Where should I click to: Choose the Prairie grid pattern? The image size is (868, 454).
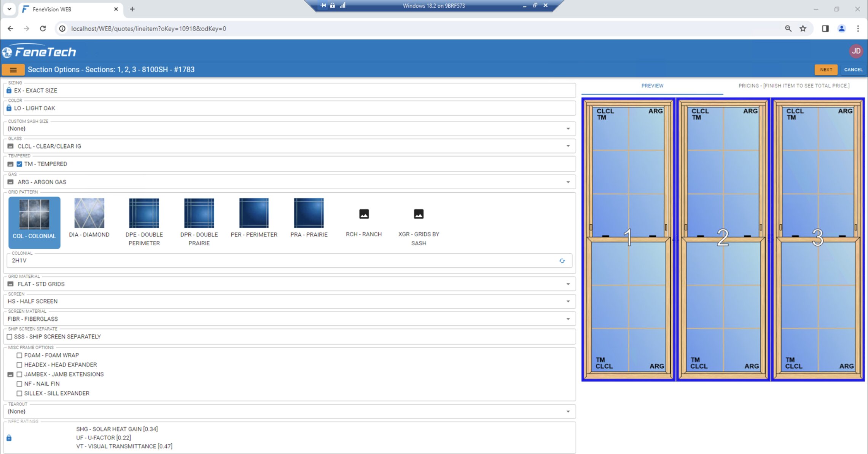pos(309,218)
